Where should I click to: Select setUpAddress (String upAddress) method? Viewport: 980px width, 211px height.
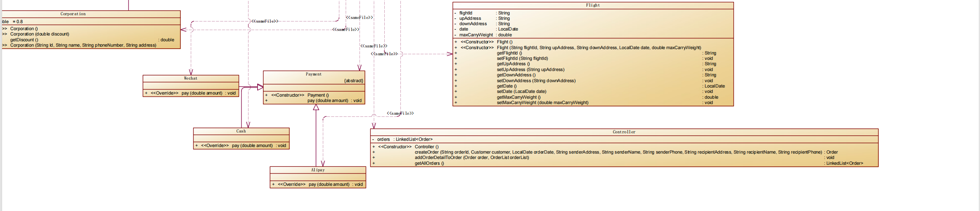point(530,70)
